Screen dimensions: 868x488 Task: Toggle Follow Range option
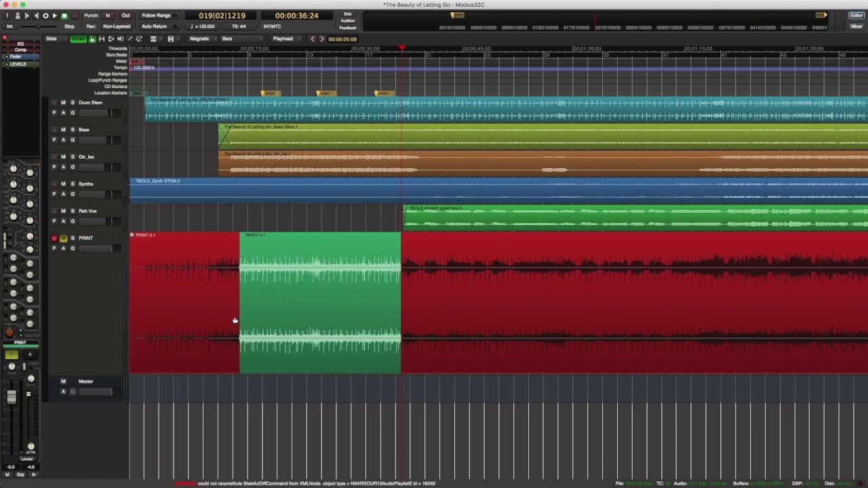(x=159, y=16)
